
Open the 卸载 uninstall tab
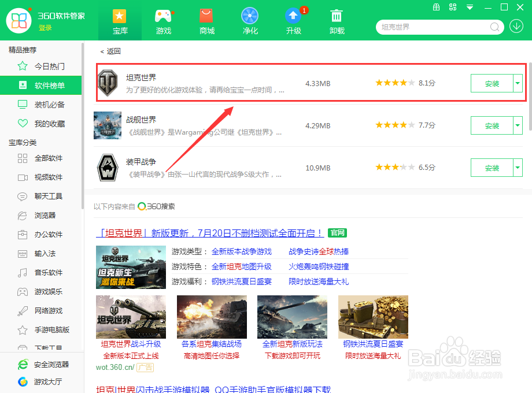coord(337,22)
